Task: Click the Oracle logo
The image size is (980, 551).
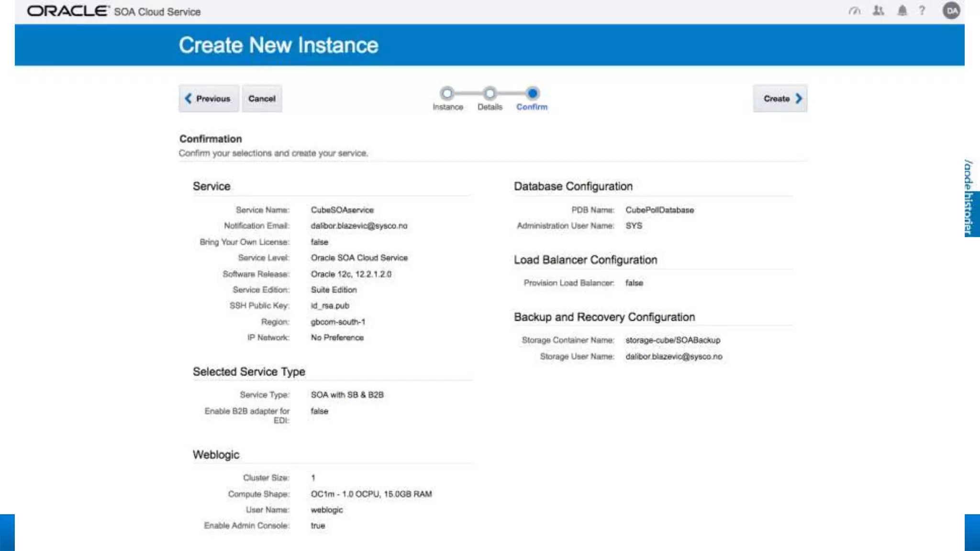Action: [67, 11]
